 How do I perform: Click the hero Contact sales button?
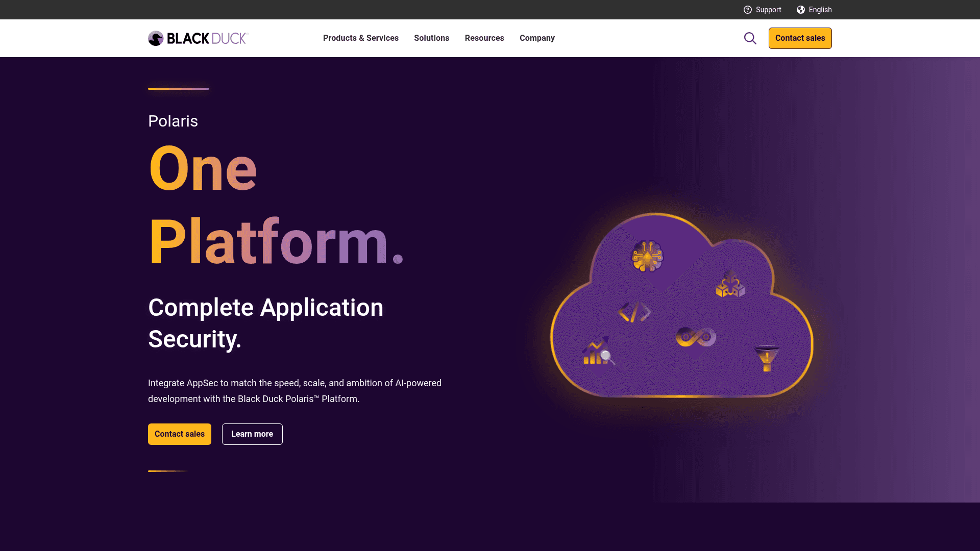point(180,434)
